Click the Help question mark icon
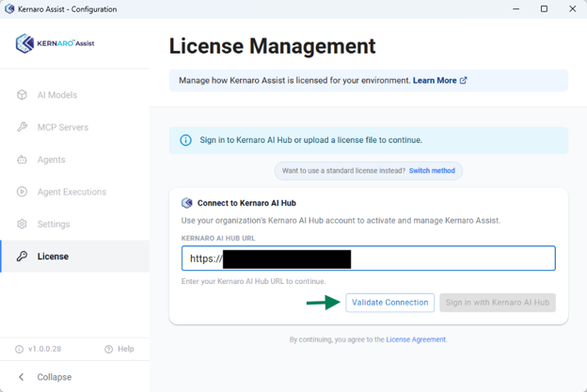587x392 pixels. coord(108,349)
